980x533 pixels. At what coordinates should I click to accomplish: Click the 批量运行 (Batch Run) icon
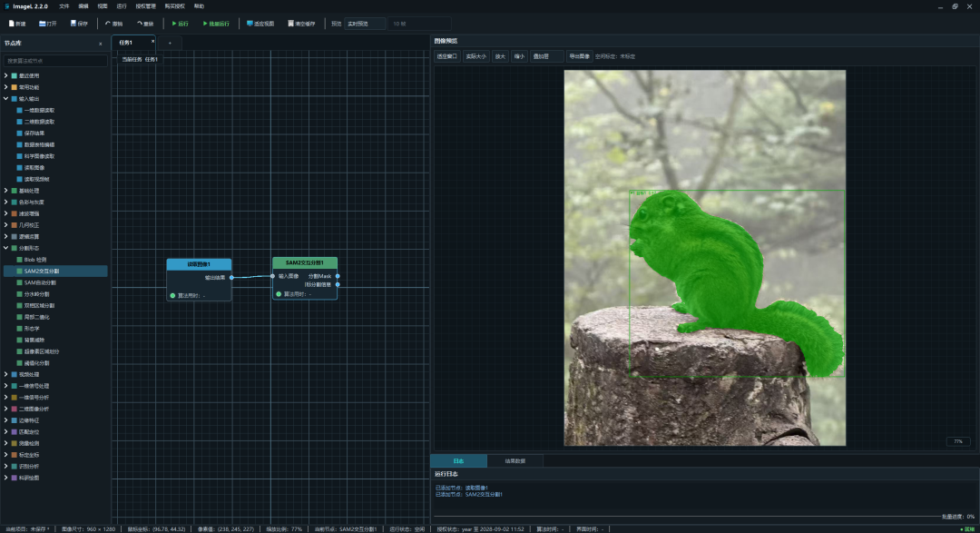coord(205,24)
